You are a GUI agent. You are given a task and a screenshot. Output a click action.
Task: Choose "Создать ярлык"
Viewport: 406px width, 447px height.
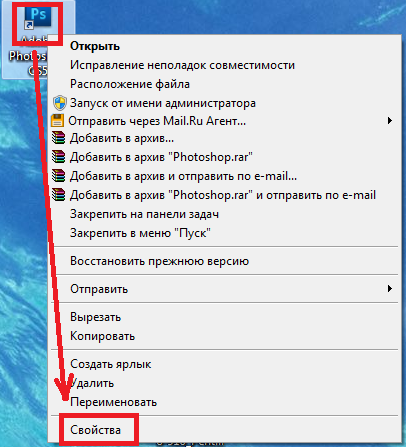pyautogui.click(x=111, y=364)
